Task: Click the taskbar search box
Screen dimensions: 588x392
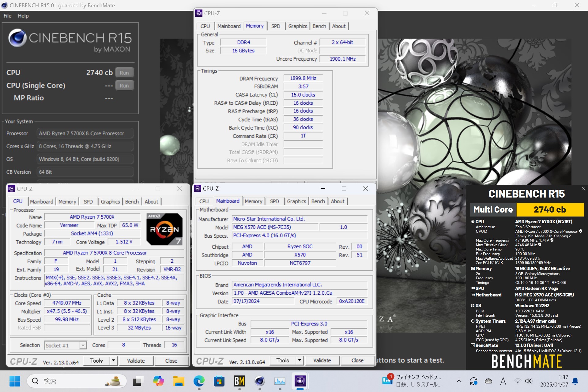Action: pyautogui.click(x=77, y=381)
